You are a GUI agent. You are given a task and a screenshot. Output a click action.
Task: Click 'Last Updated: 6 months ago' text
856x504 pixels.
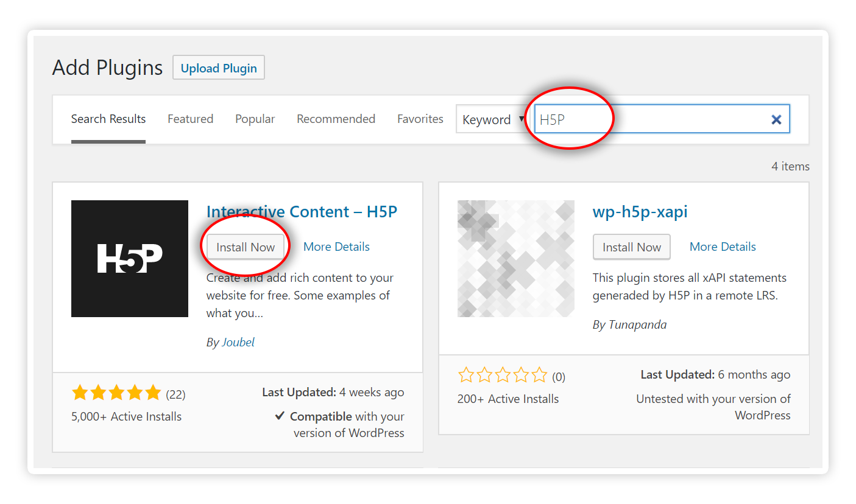click(x=715, y=375)
